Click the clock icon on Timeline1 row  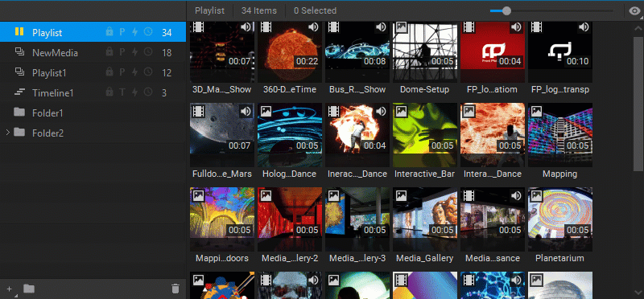click(148, 92)
